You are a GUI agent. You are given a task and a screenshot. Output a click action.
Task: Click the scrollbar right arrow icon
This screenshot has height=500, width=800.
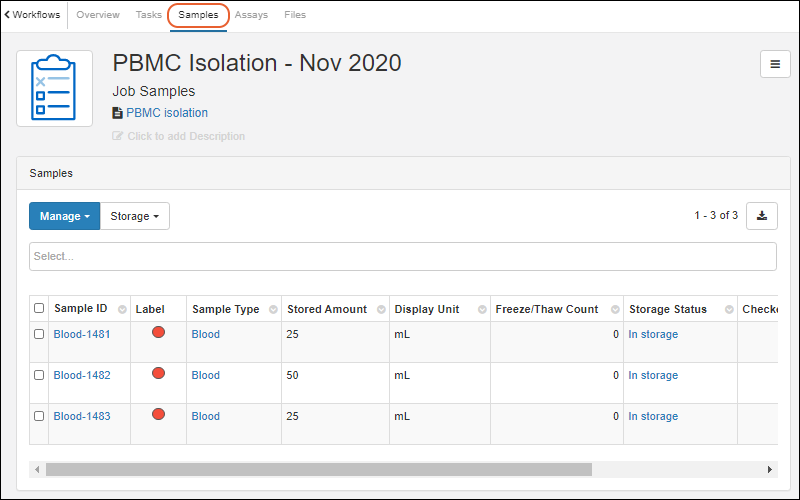click(770, 469)
